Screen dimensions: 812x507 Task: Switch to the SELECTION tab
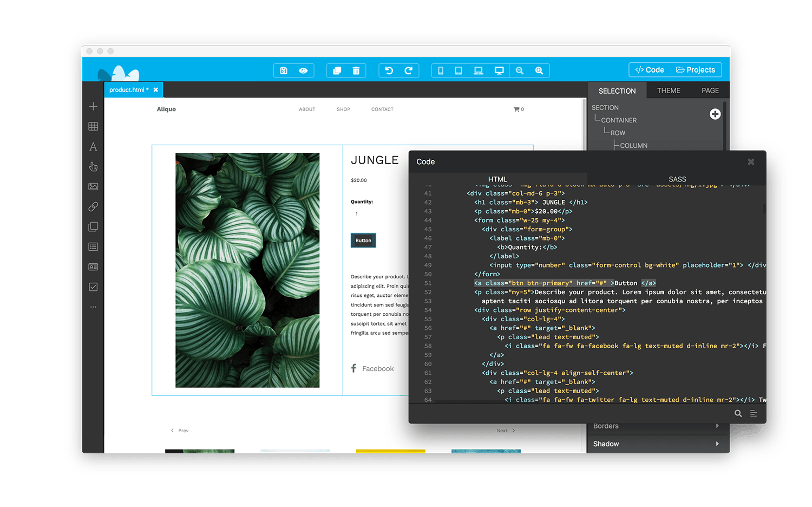617,91
